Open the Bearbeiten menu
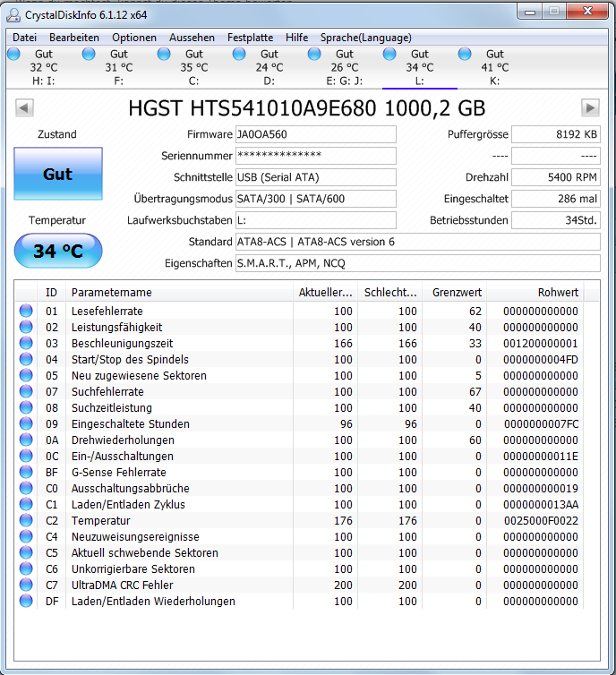This screenshot has width=616, height=675. (74, 38)
